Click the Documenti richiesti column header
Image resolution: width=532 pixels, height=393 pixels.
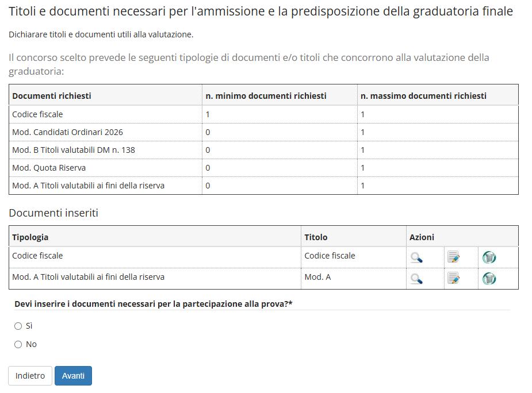[x=52, y=96]
